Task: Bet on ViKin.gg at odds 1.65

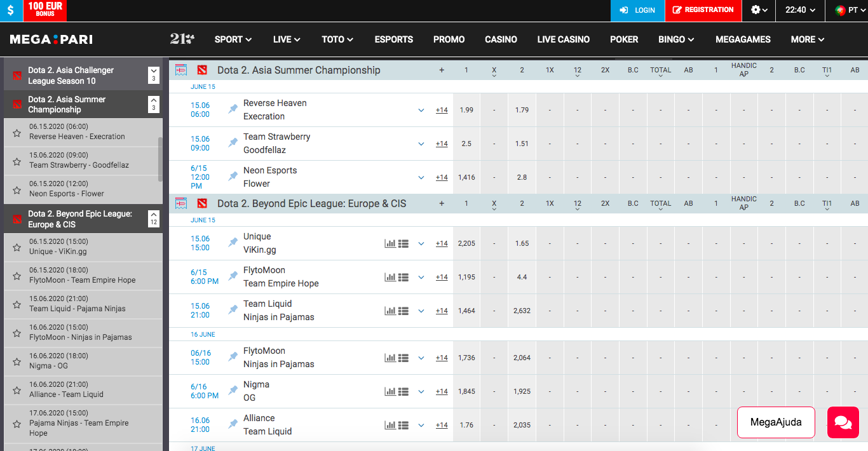Action: [x=522, y=243]
